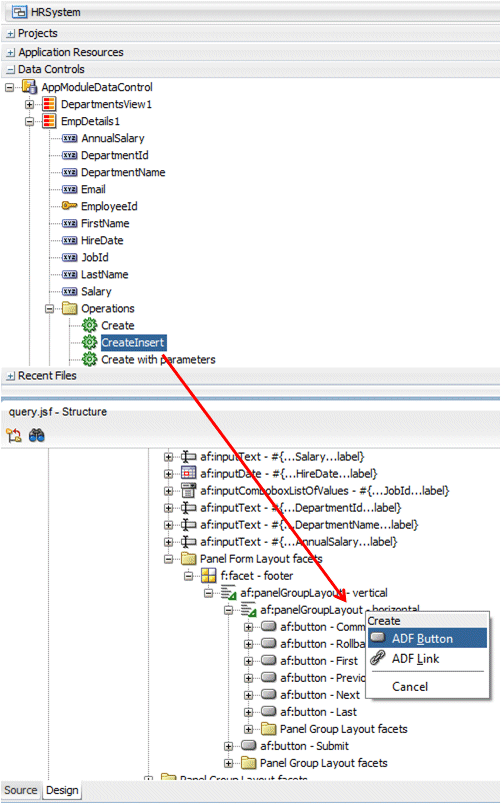501x804 pixels.
Task: Click the ADF Link chain icon
Action: tap(378, 658)
